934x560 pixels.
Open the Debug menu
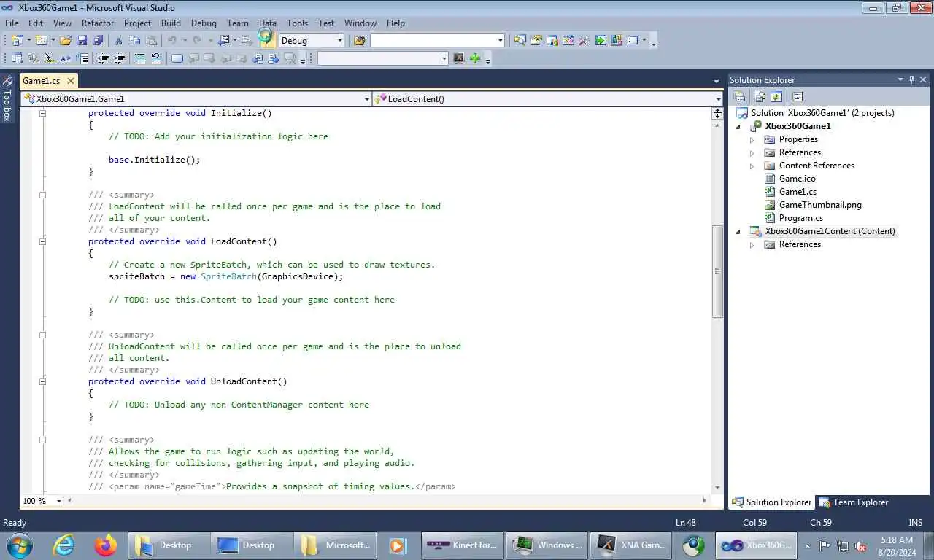[x=204, y=23]
